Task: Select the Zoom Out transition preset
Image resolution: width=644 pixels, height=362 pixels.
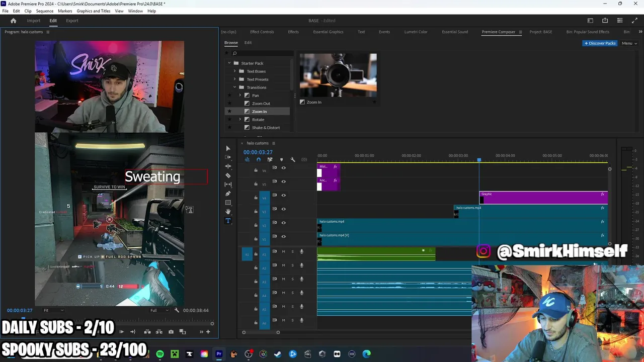Action: [x=261, y=104]
